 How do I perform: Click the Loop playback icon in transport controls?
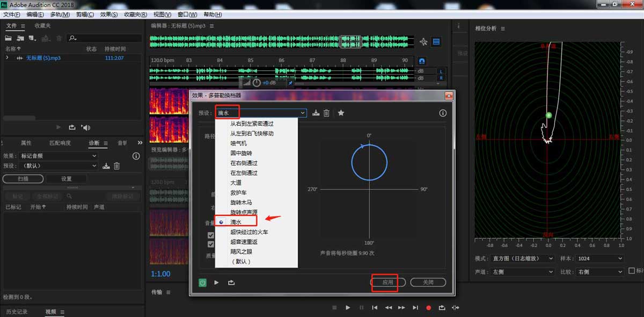coord(441,307)
